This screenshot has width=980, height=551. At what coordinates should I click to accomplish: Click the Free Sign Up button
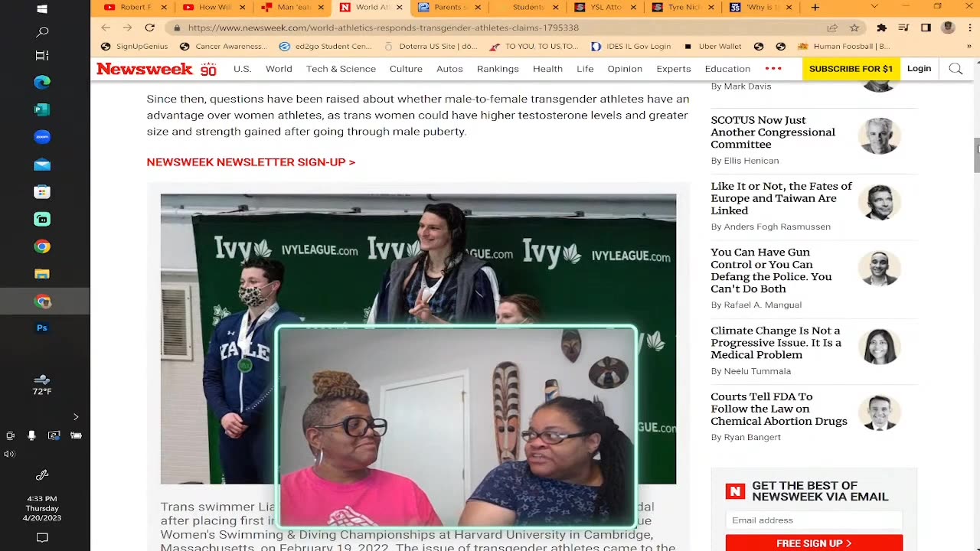(x=814, y=543)
